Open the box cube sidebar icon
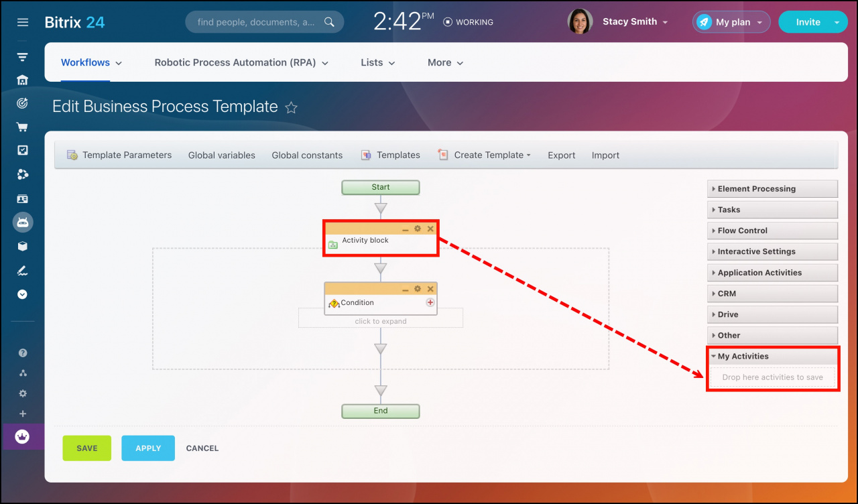Image resolution: width=858 pixels, height=504 pixels. coord(22,246)
